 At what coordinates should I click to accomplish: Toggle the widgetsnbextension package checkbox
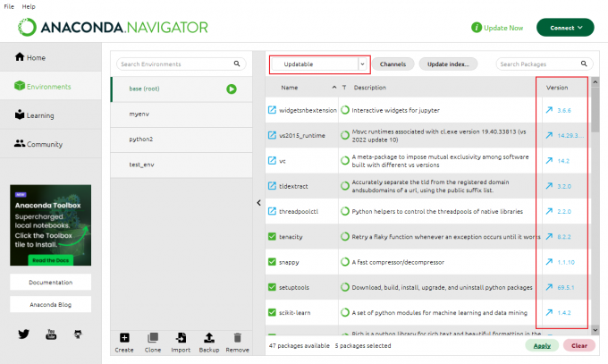[x=272, y=110]
